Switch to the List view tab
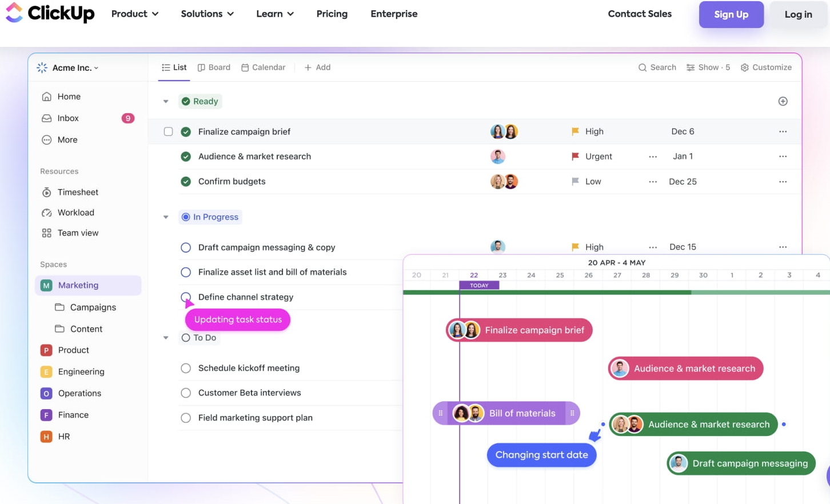This screenshot has width=830, height=504. (x=174, y=67)
